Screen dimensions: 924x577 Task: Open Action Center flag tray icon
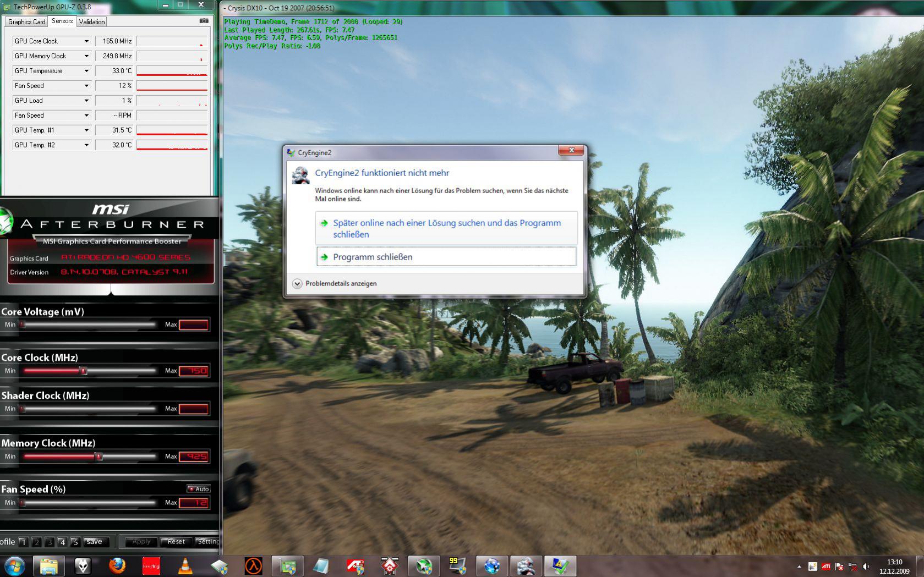pos(839,566)
